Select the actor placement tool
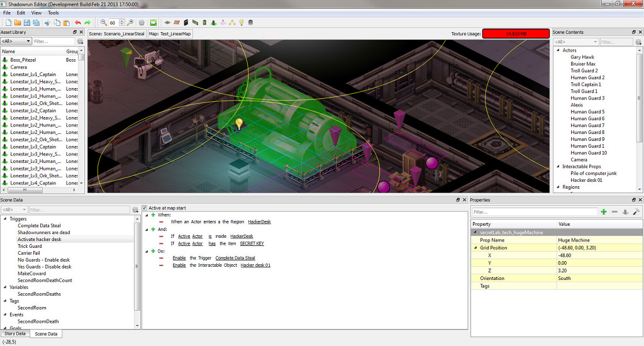This screenshot has height=346, width=644. 214,23
